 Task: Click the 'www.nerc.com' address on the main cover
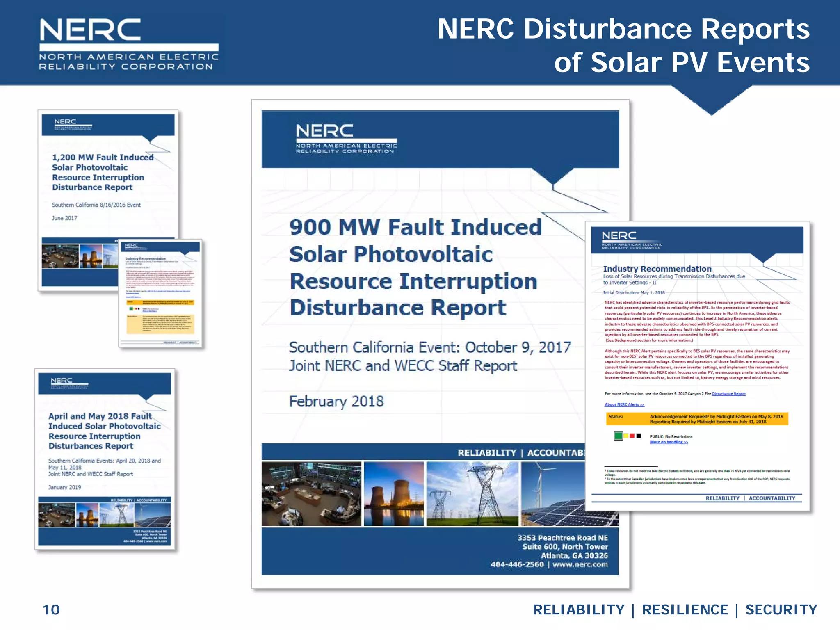tap(580, 564)
